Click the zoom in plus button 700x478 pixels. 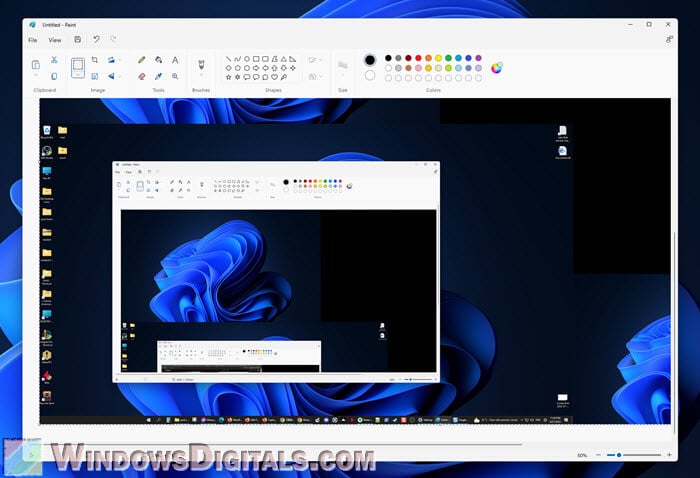(669, 455)
